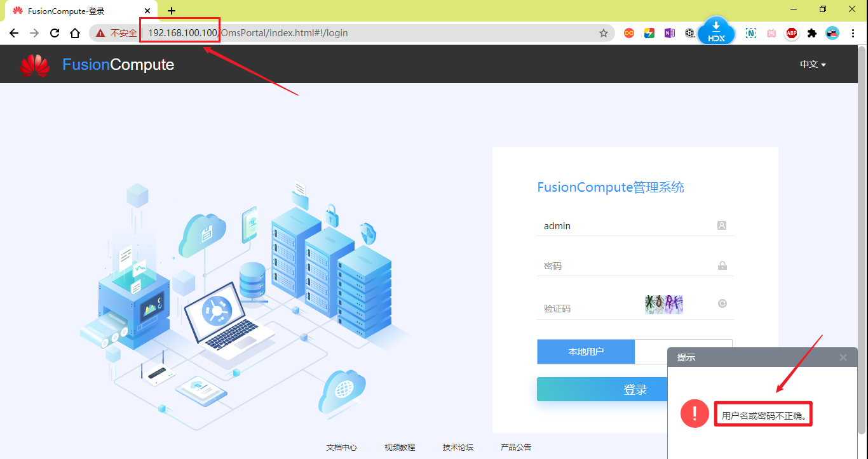Image resolution: width=868 pixels, height=459 pixels.
Task: Click the captcha image to change it
Action: click(664, 304)
